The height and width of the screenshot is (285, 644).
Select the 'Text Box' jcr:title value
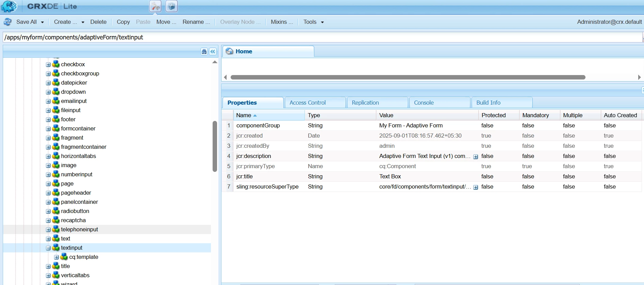390,176
